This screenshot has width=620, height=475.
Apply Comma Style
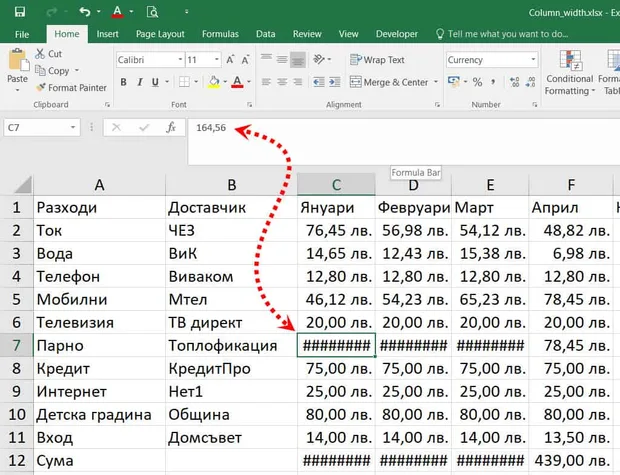point(493,82)
